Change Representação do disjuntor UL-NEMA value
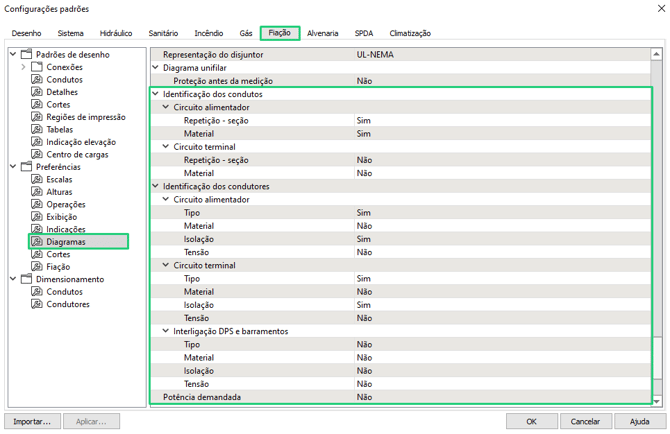The width and height of the screenshot is (670, 434). [x=375, y=54]
